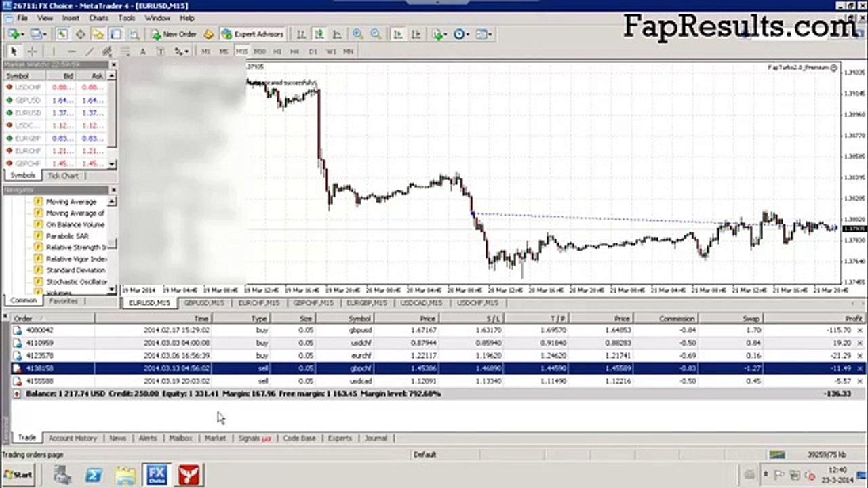The image size is (868, 488).
Task: Open the Strategy Tester icon
Action: pyautogui.click(x=134, y=34)
